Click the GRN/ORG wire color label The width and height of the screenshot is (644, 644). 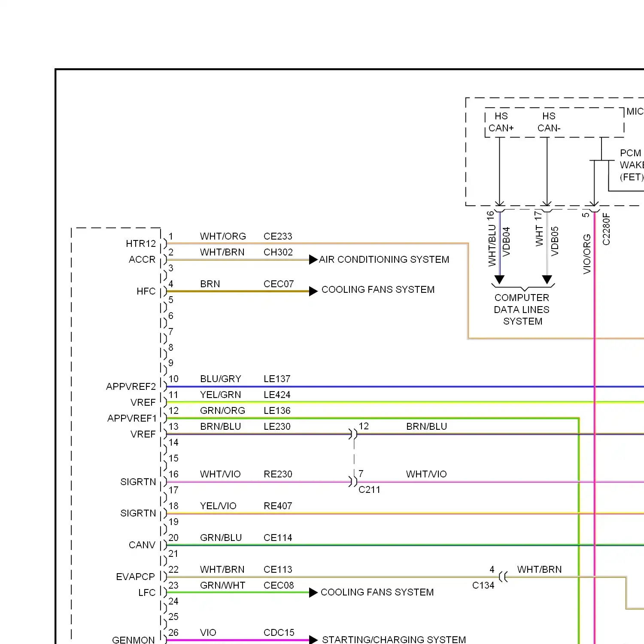pos(222,411)
